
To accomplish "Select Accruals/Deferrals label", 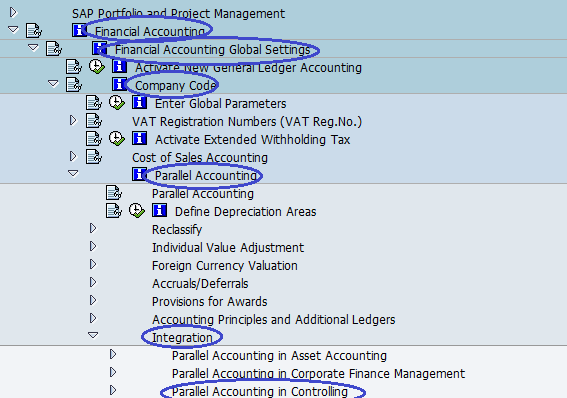I will [x=200, y=284].
